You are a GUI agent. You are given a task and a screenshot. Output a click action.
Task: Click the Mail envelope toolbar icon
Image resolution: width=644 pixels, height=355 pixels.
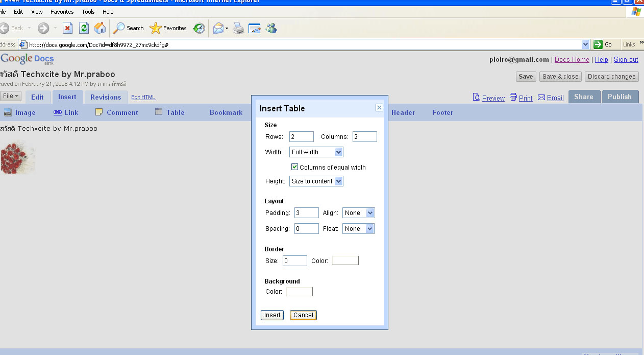pos(218,28)
